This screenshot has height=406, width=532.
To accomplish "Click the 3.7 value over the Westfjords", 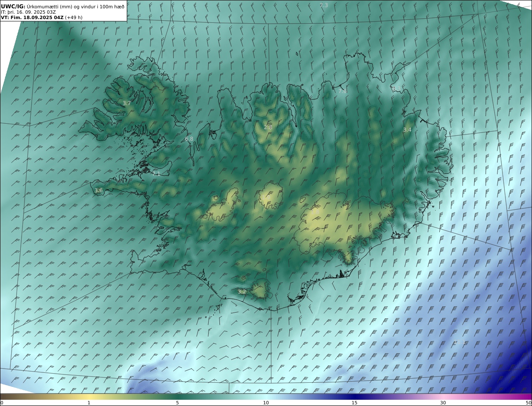I will 127,103.
